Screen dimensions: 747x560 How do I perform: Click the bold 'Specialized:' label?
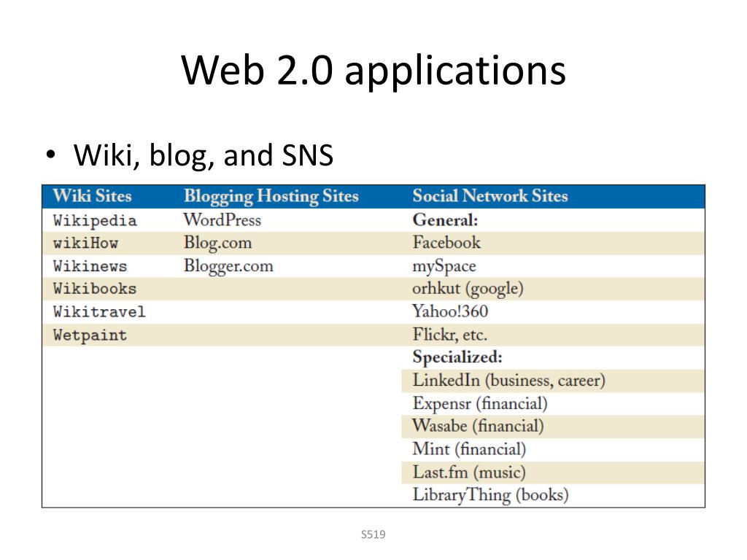tap(457, 357)
